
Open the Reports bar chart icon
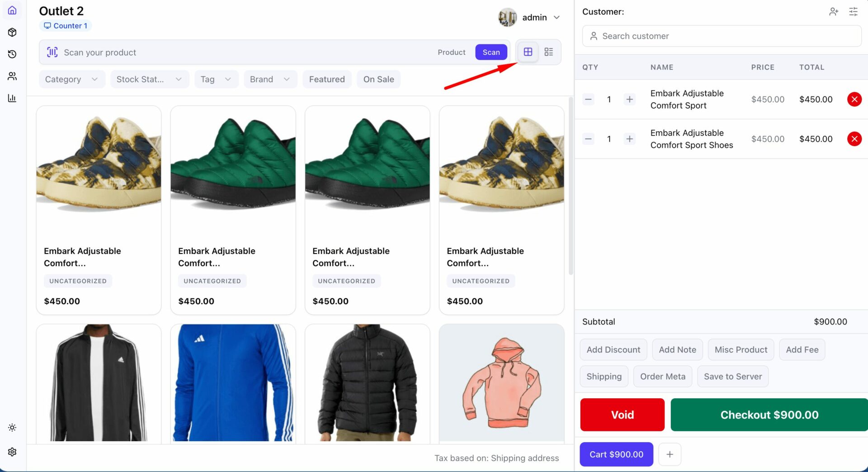tap(12, 98)
